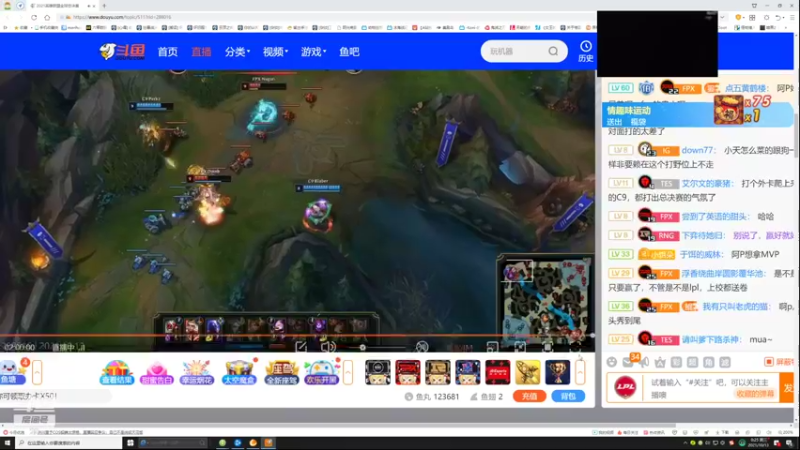The height and width of the screenshot is (450, 800).
Task: Expand the gift list arrow
Action: (x=580, y=372)
